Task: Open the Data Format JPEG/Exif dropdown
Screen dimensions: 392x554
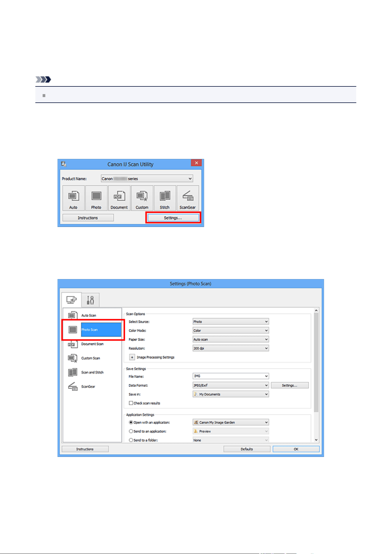Action: [231, 385]
